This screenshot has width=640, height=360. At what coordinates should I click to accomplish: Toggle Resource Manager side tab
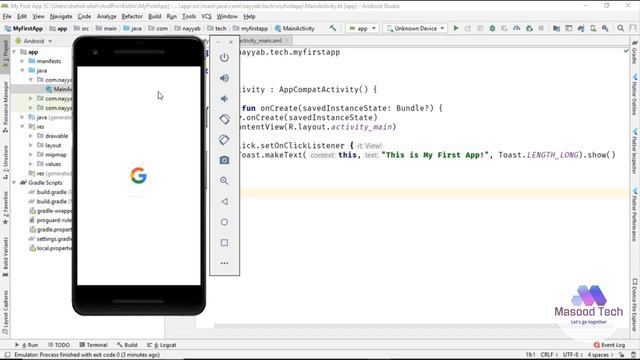pyautogui.click(x=5, y=107)
